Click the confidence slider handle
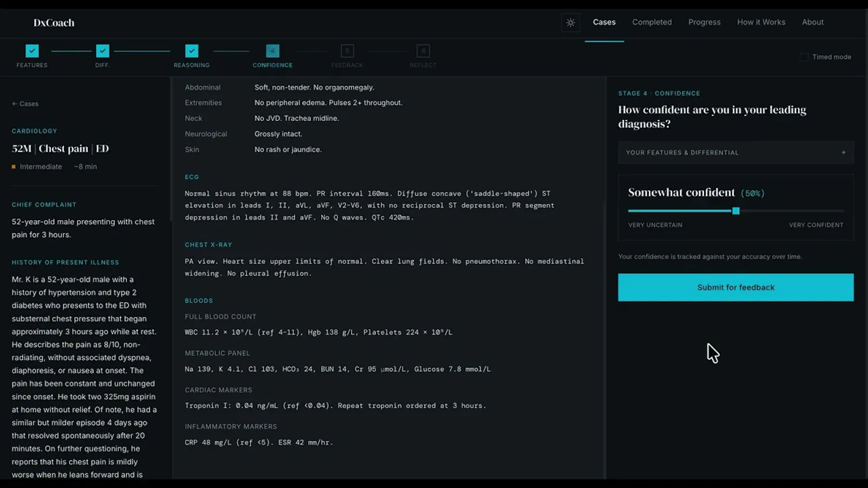This screenshot has width=868, height=488. 736,211
